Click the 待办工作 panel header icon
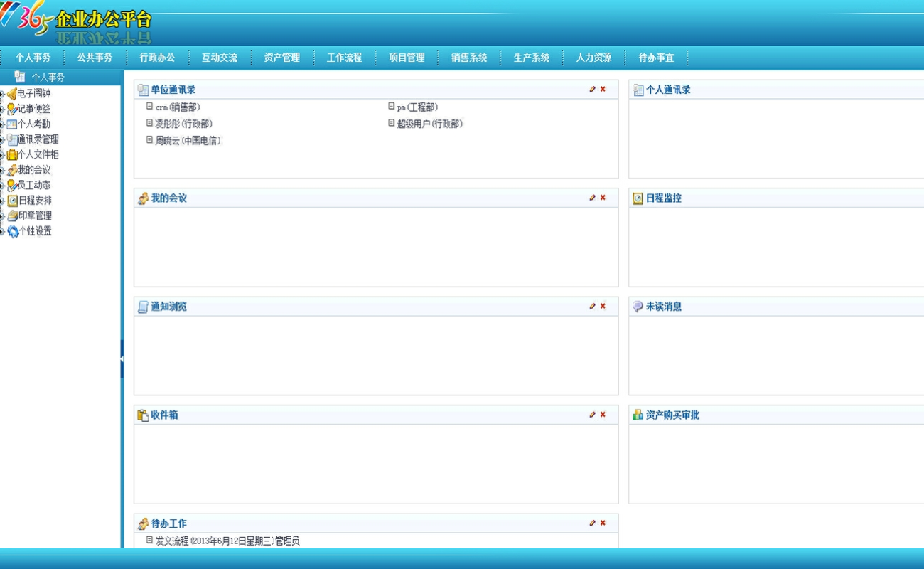This screenshot has height=569, width=924. tap(143, 523)
